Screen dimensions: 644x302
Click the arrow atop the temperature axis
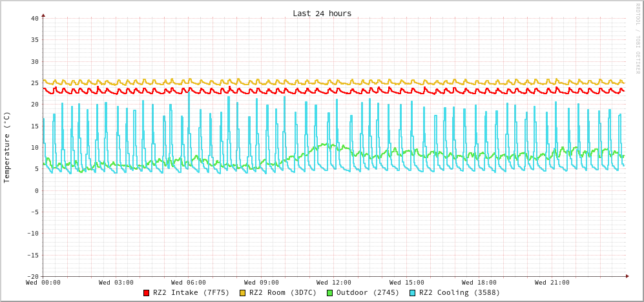(43, 15)
